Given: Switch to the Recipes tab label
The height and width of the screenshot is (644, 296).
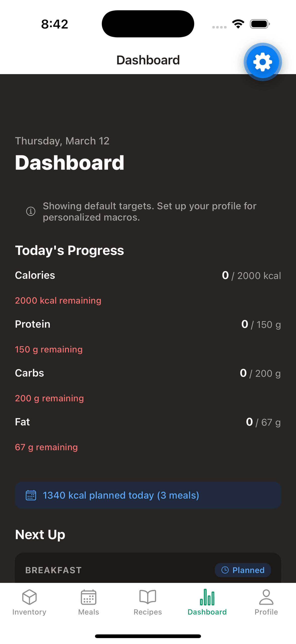Looking at the screenshot, I should tap(148, 612).
